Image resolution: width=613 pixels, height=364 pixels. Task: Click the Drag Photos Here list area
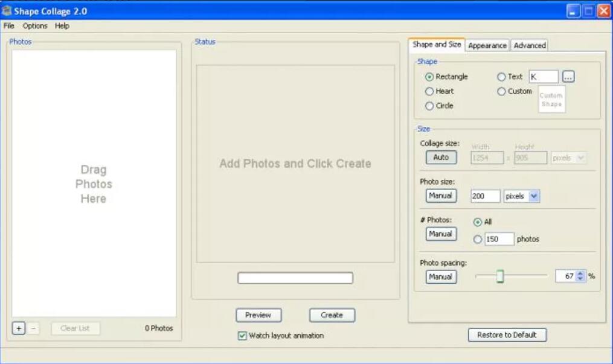point(94,183)
